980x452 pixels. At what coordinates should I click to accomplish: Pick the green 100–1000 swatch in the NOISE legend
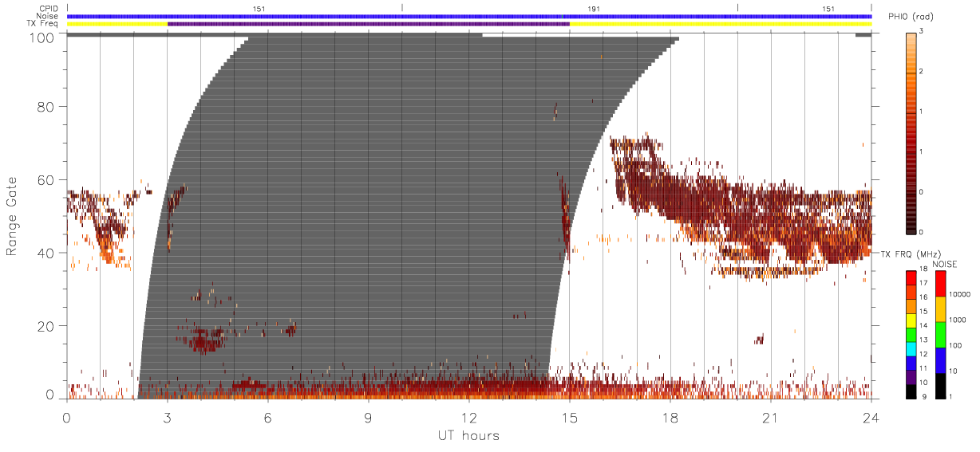point(940,334)
